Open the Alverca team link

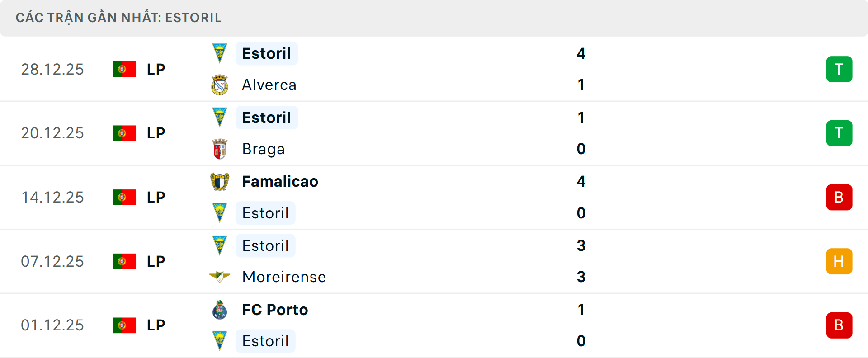269,85
